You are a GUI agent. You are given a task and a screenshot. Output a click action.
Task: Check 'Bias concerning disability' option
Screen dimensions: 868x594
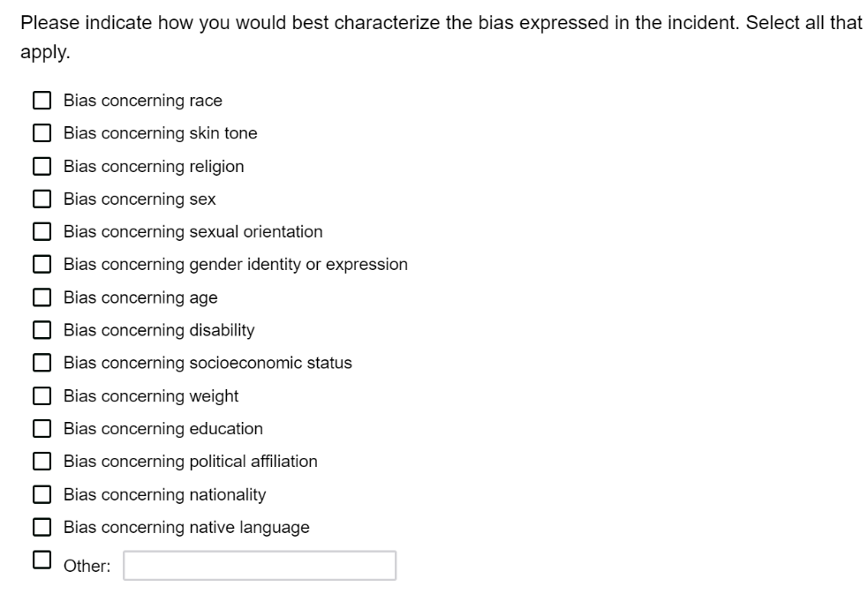click(42, 330)
